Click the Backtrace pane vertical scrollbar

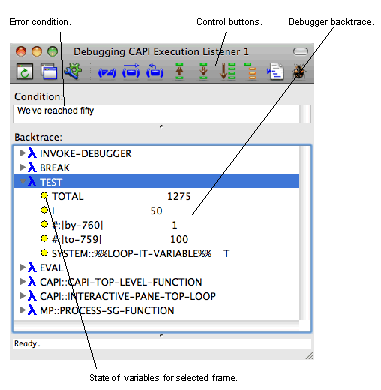pyautogui.click(x=305, y=233)
